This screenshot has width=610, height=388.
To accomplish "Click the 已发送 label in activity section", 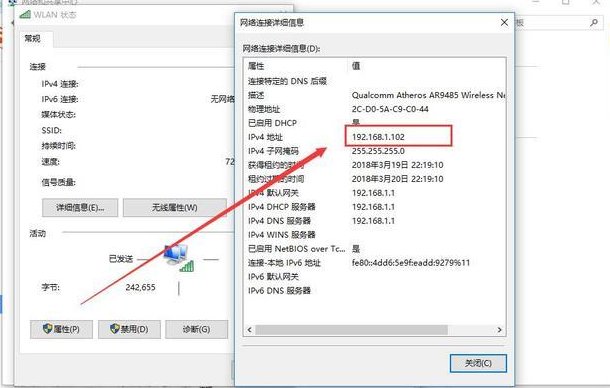I will click(x=121, y=259).
